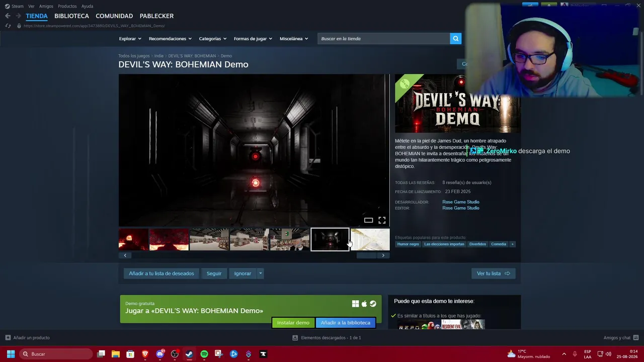Screen dimensions: 644x362
Task: Open Task View from the taskbar
Action: tap(101, 354)
